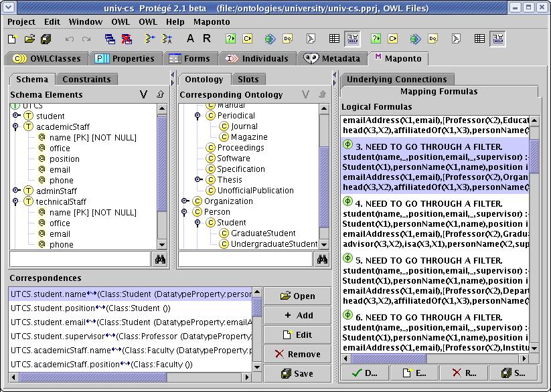Image resolution: width=551 pixels, height=392 pixels.
Task: Click the Open Project folder icon
Action: pyautogui.click(x=29, y=39)
